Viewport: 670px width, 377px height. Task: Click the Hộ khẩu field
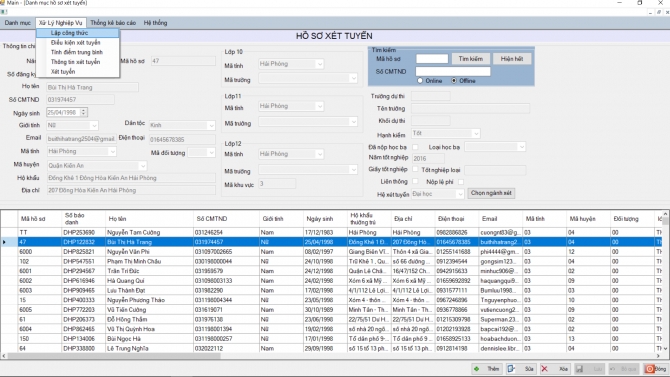pyautogui.click(x=131, y=178)
